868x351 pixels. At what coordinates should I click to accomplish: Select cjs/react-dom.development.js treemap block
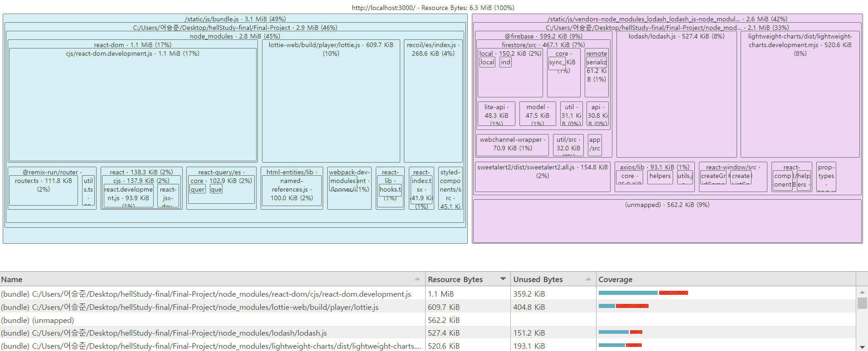[132, 104]
